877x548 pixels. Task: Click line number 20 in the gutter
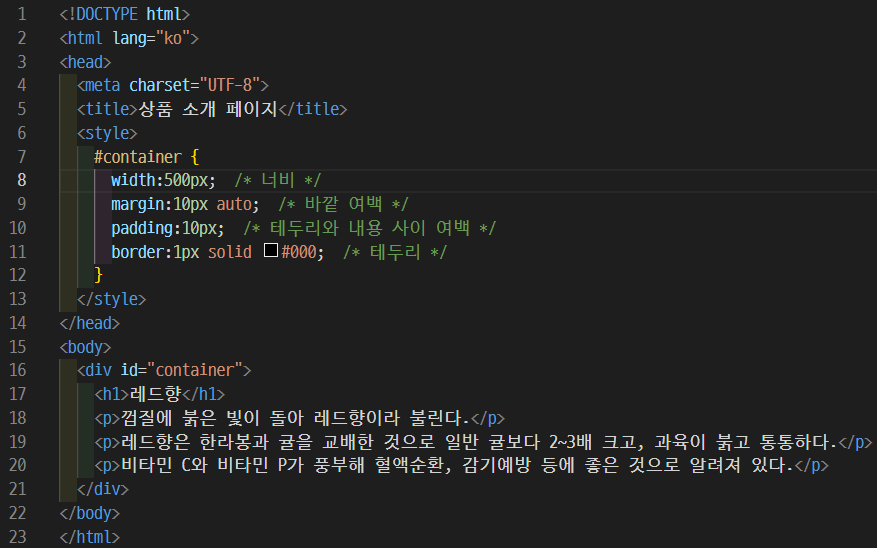pyautogui.click(x=17, y=465)
